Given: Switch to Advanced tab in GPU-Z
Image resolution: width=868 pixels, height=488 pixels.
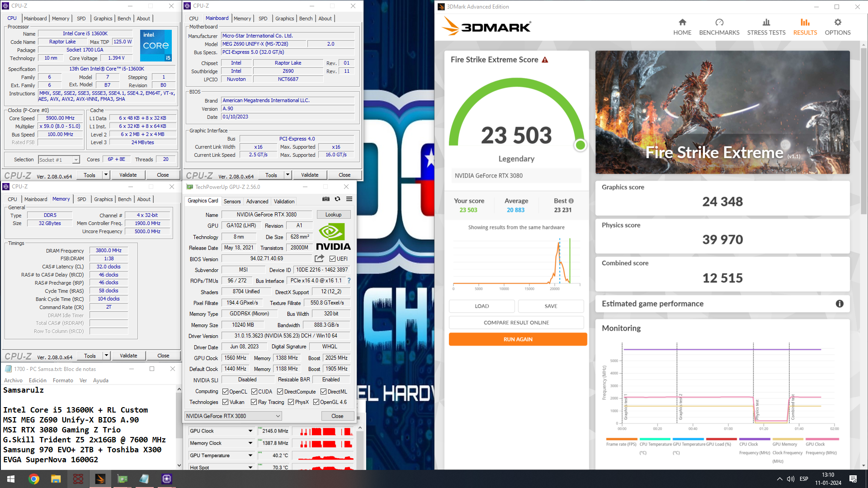Looking at the screenshot, I should click(x=257, y=202).
